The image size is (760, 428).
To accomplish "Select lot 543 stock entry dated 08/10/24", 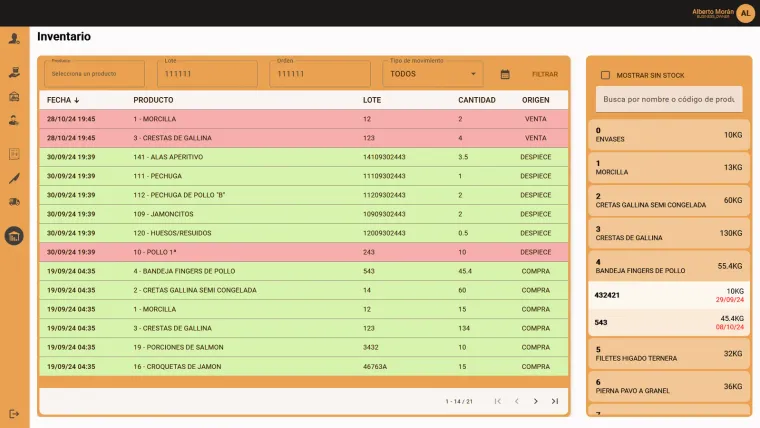I will pyautogui.click(x=669, y=322).
